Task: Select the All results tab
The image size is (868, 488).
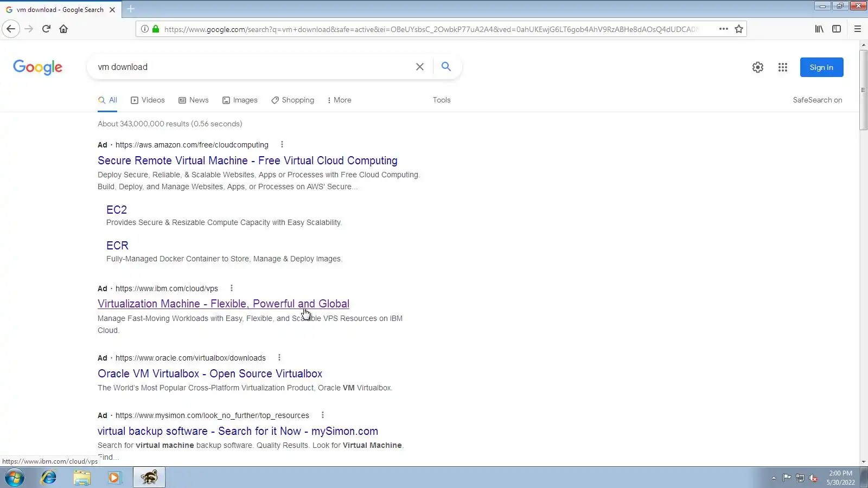Action: pyautogui.click(x=107, y=100)
